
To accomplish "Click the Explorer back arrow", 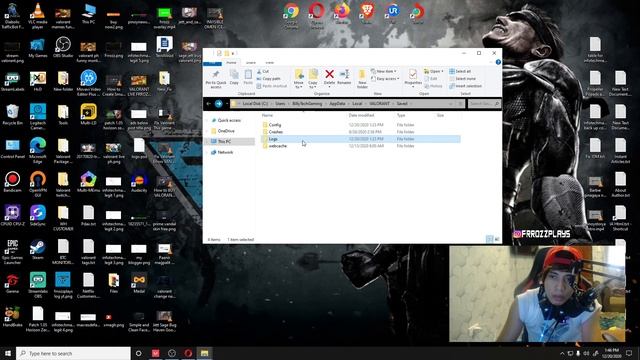I will coord(209,104).
